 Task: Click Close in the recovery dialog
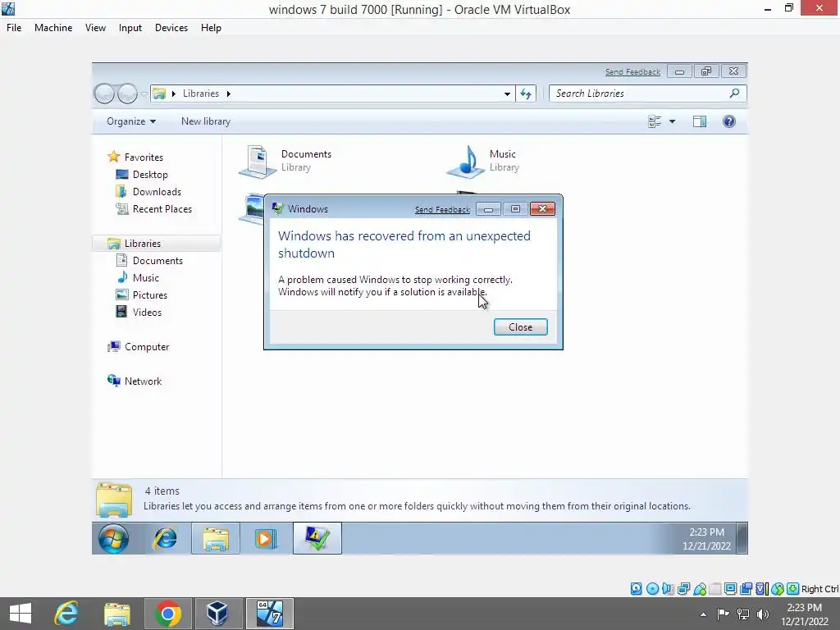point(520,326)
